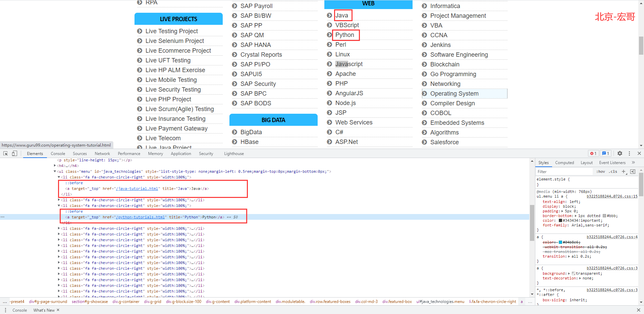This screenshot has width=644, height=314.
Task: Click chevron icon beside Web Services
Action: tap(329, 122)
